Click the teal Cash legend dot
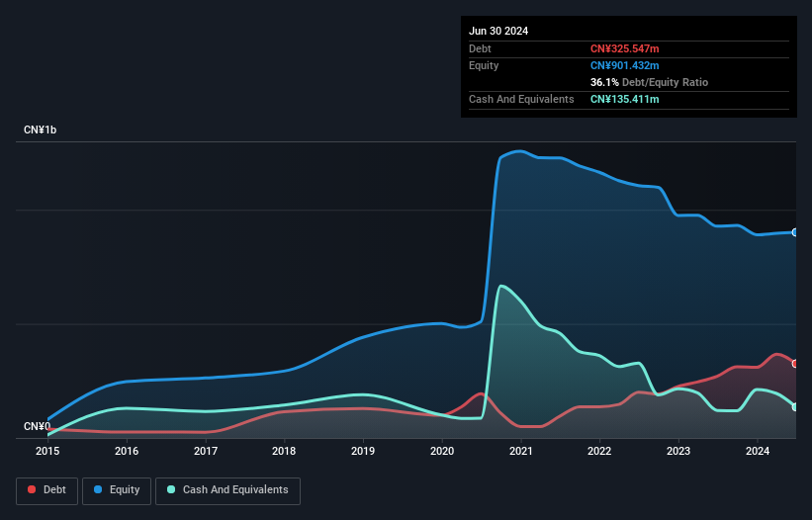Screen dimensions: 812x520 tap(171, 489)
